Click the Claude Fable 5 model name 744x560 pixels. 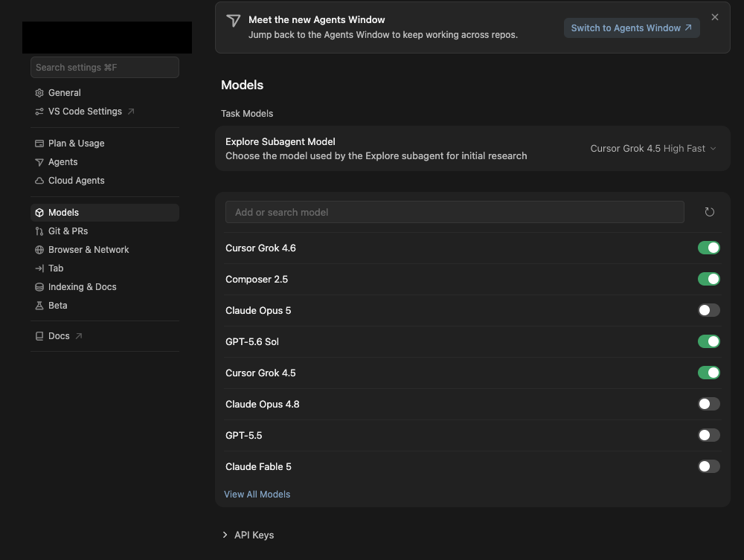(258, 466)
